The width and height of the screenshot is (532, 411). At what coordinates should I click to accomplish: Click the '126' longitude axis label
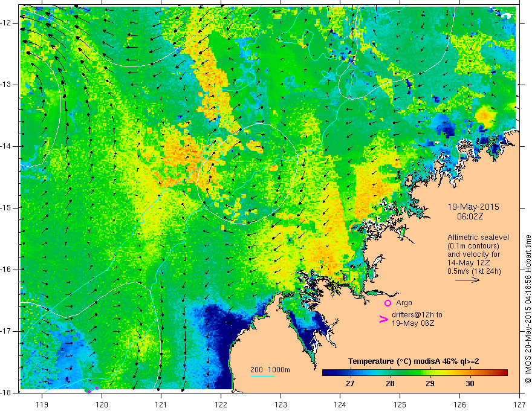[459, 404]
